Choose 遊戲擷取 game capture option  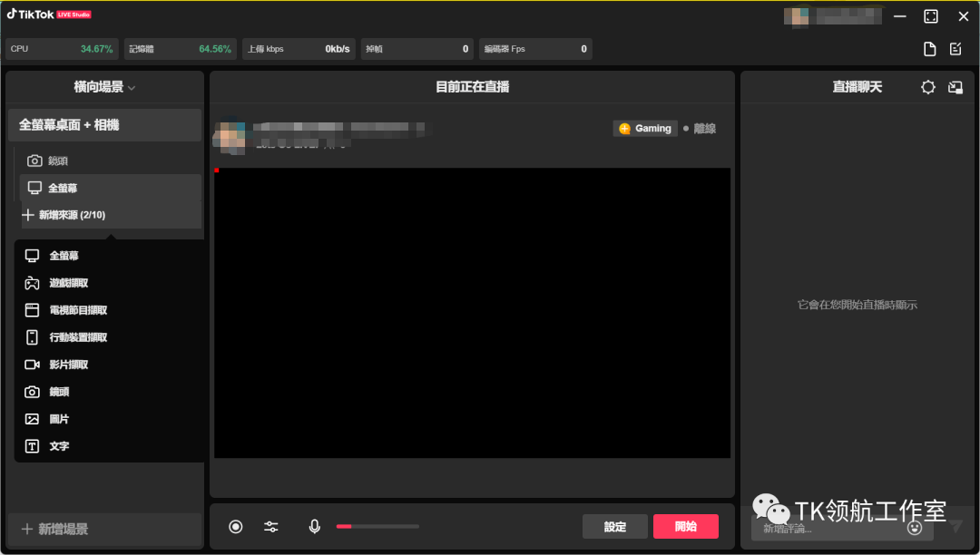click(69, 283)
